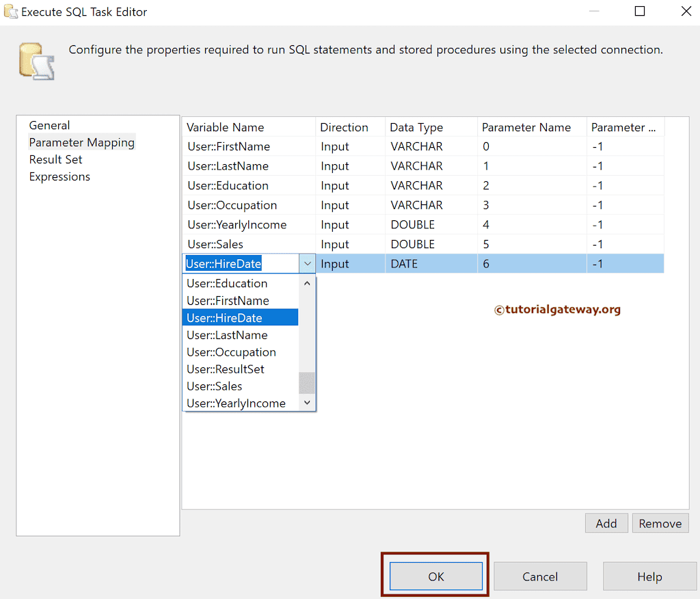Viewport: 700px width, 599px height.
Task: Confirm settings with the OK button
Action: click(x=435, y=576)
